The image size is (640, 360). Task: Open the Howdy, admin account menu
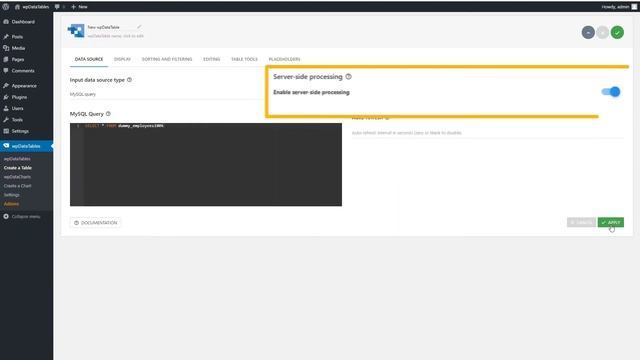pos(619,7)
